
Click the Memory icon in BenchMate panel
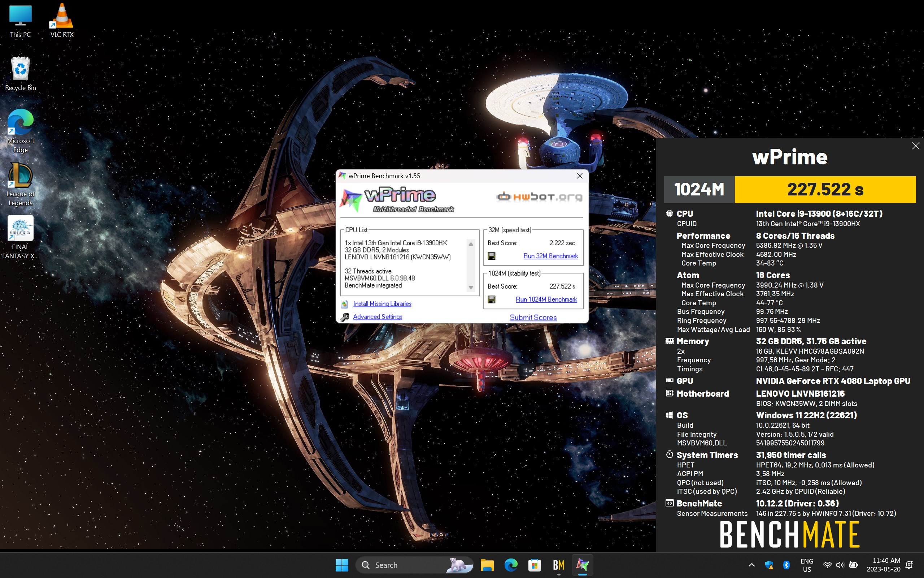click(x=669, y=341)
